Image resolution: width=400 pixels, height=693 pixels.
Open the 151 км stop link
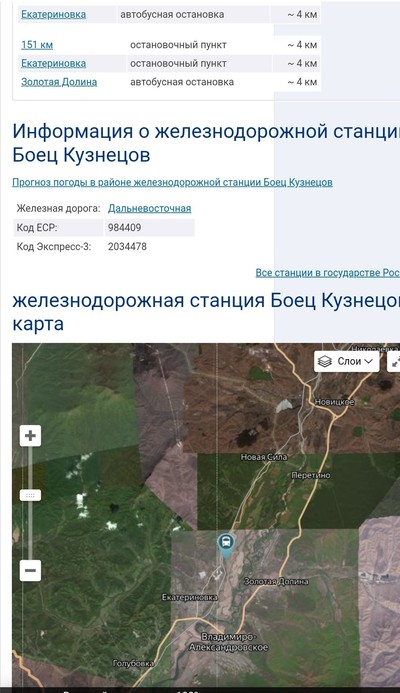point(37,45)
